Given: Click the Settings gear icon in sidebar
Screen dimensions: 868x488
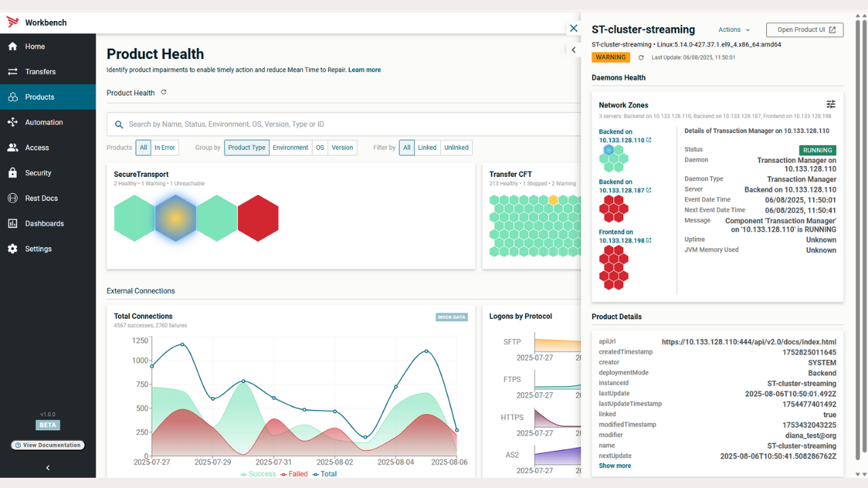Looking at the screenshot, I should pos(12,249).
